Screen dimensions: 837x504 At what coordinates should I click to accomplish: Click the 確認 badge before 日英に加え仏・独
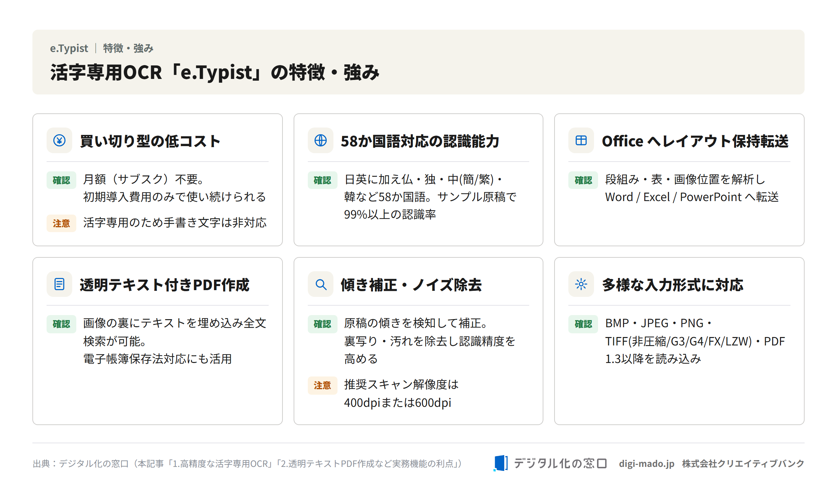tap(322, 180)
